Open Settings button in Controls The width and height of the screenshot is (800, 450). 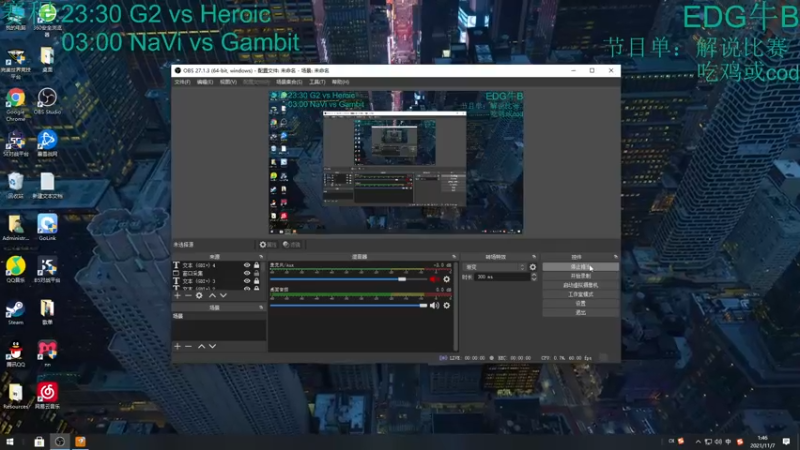click(581, 304)
